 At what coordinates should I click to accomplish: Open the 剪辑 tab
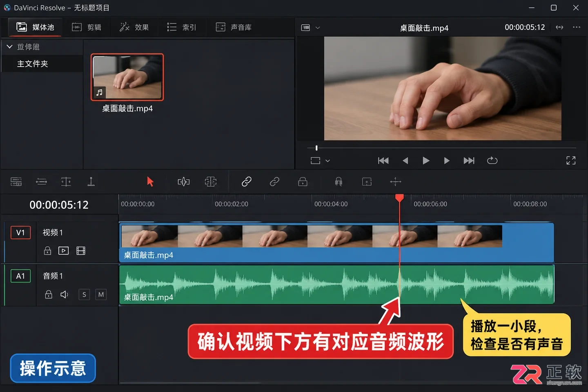click(x=87, y=27)
